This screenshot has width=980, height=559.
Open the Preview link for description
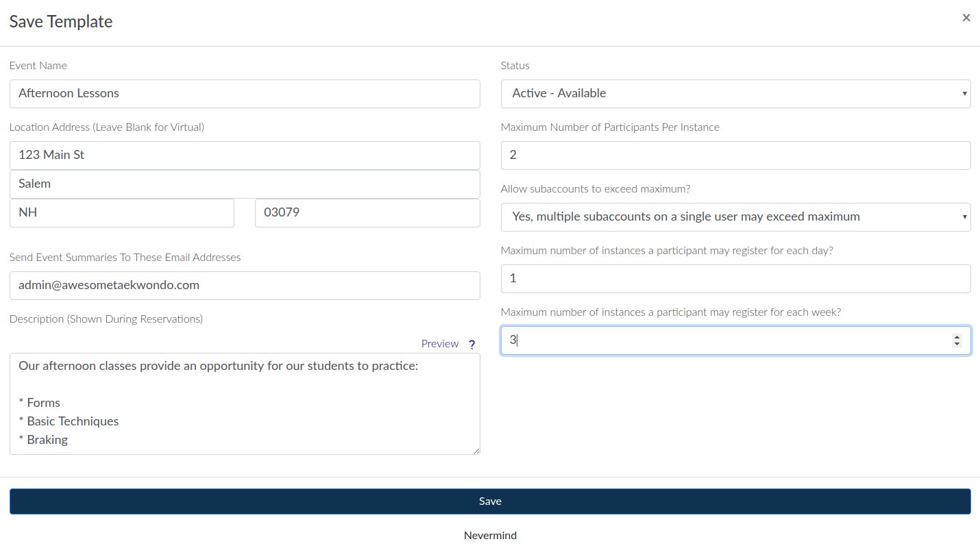click(439, 344)
